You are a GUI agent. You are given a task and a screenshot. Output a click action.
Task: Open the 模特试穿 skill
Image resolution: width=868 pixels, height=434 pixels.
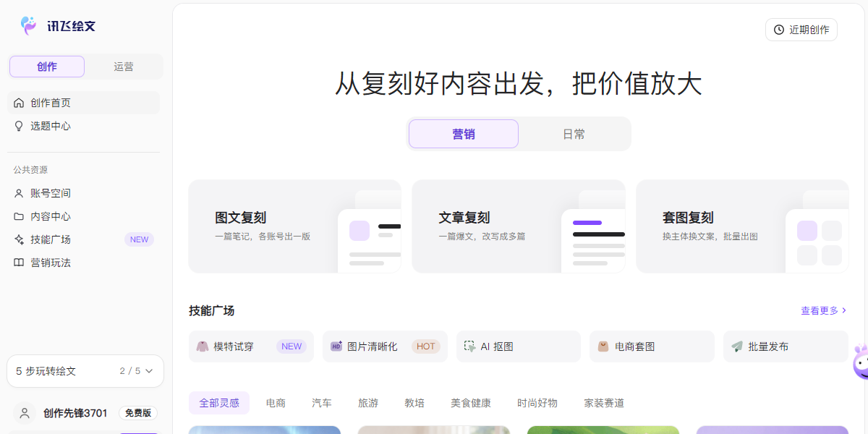pyautogui.click(x=251, y=346)
